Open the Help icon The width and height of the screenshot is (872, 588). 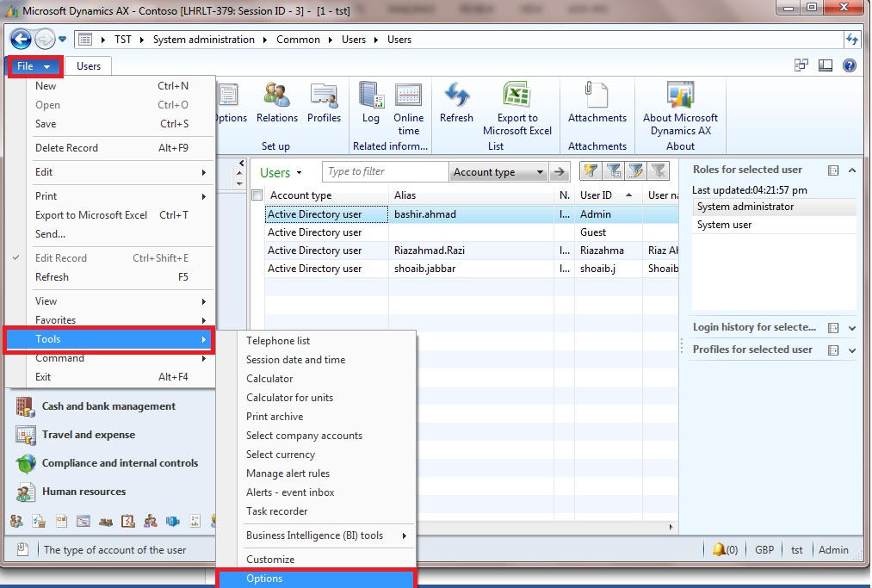(850, 65)
